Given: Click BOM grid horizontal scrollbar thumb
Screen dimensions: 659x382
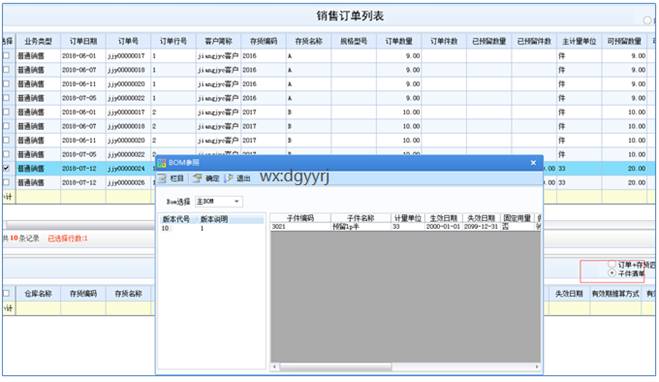Looking at the screenshot, I should [335, 367].
